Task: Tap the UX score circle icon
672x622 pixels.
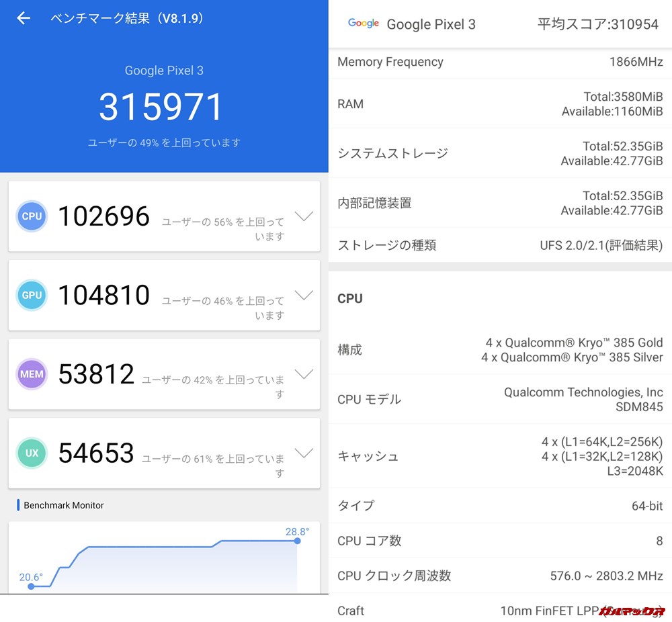Action: pos(32,453)
